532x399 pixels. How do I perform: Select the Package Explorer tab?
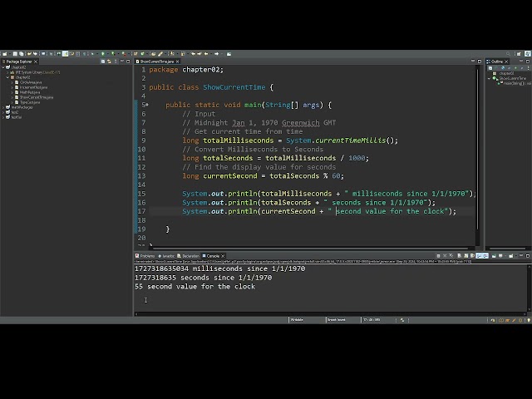(19, 62)
